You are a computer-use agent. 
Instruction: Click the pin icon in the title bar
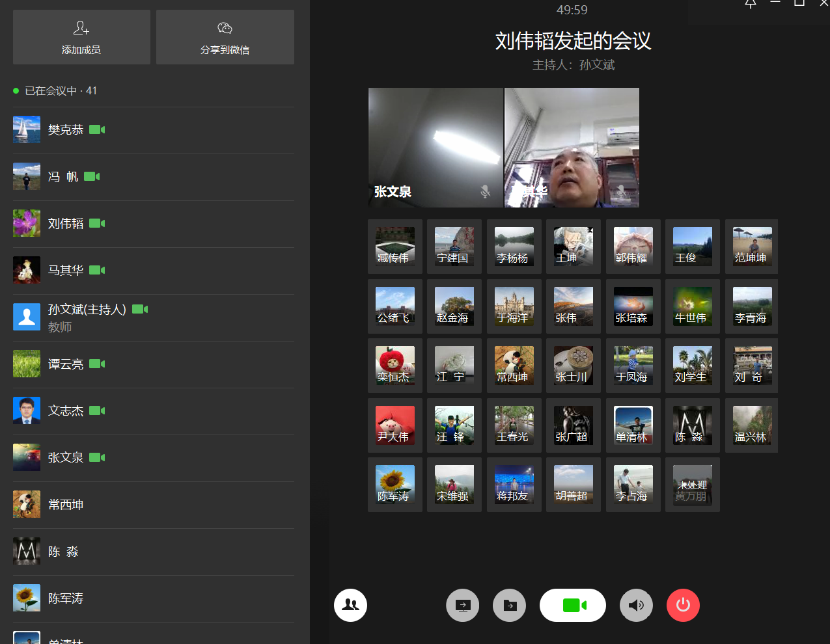click(751, 3)
